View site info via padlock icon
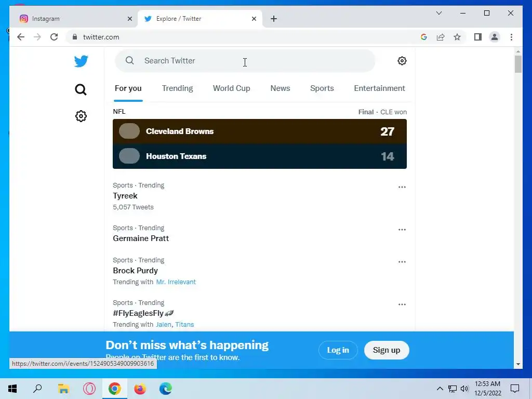This screenshot has width=532, height=399. click(x=75, y=37)
